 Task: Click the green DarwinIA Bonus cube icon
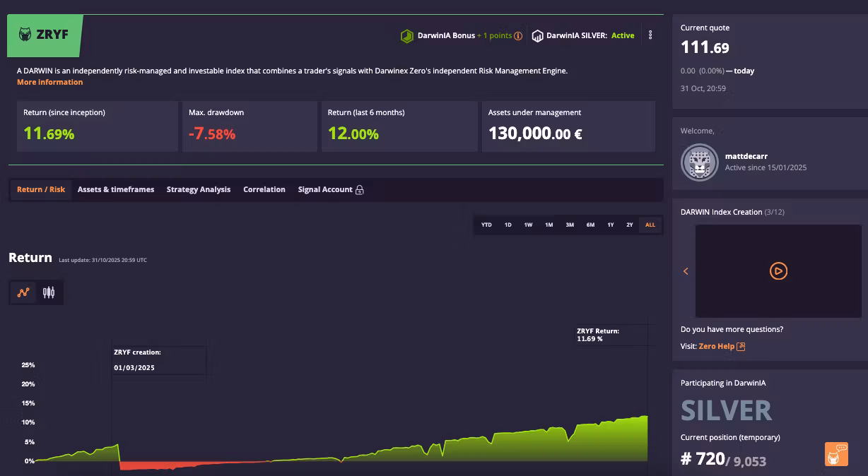(x=406, y=36)
